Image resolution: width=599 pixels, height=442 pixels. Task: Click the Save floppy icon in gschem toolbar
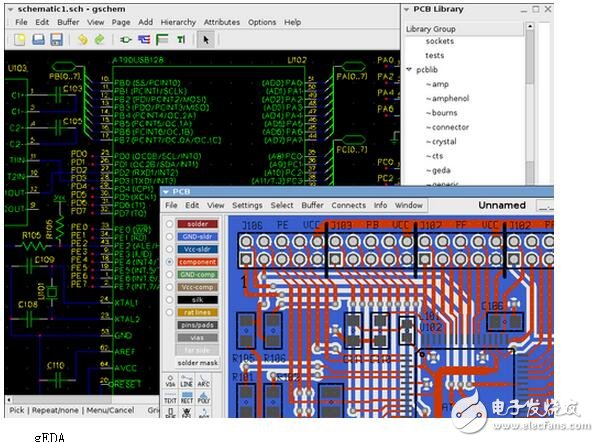pos(57,39)
